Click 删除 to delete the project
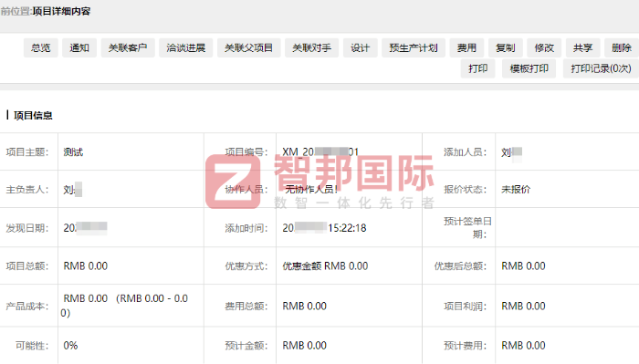The width and height of the screenshot is (639, 364). [x=622, y=48]
